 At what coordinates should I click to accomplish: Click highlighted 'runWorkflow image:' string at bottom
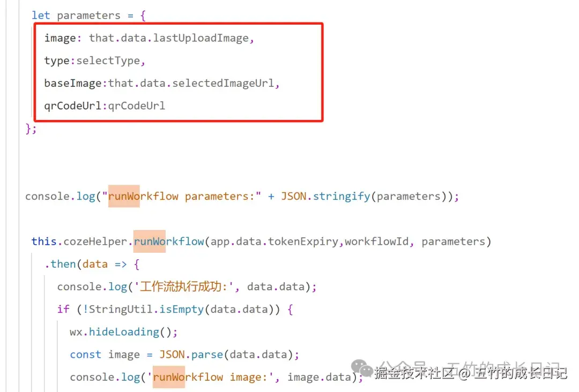210,377
